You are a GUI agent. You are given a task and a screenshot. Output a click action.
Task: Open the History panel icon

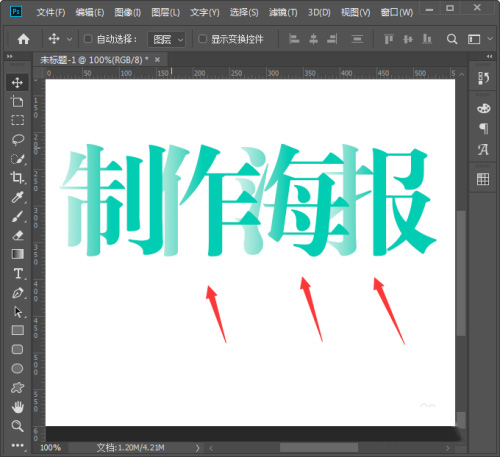tap(483, 78)
